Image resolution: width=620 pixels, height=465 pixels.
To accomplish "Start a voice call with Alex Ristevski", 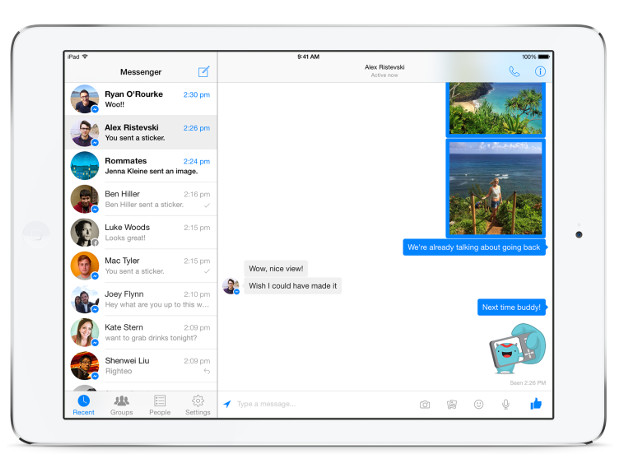I will 514,71.
